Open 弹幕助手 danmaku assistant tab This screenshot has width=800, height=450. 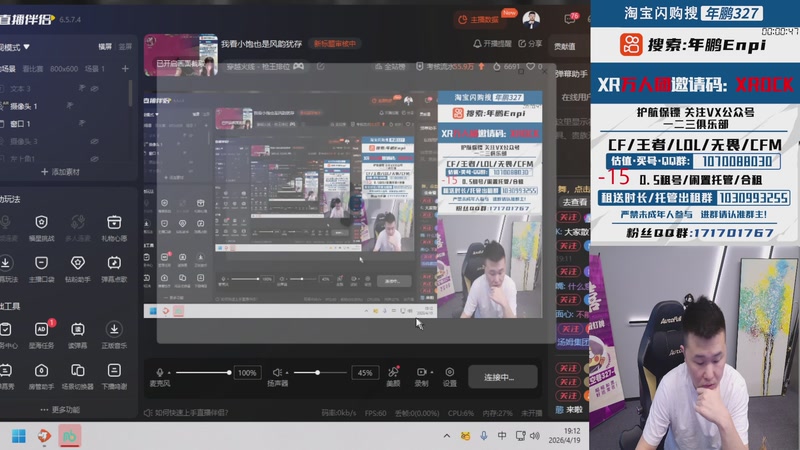click(571, 74)
